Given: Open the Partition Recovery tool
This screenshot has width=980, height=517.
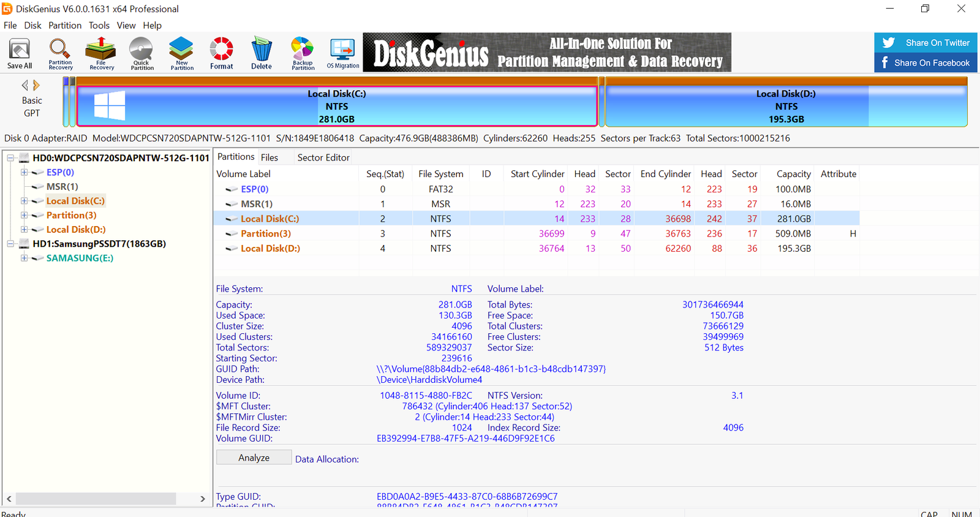Looking at the screenshot, I should tap(60, 53).
